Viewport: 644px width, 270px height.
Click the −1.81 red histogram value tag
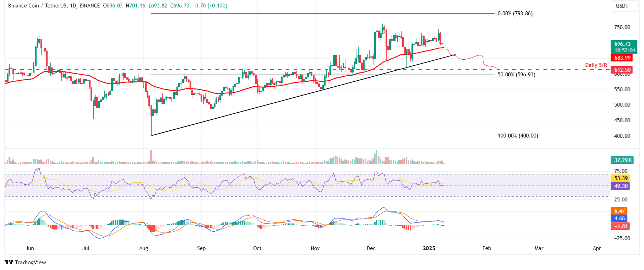pyautogui.click(x=620, y=226)
